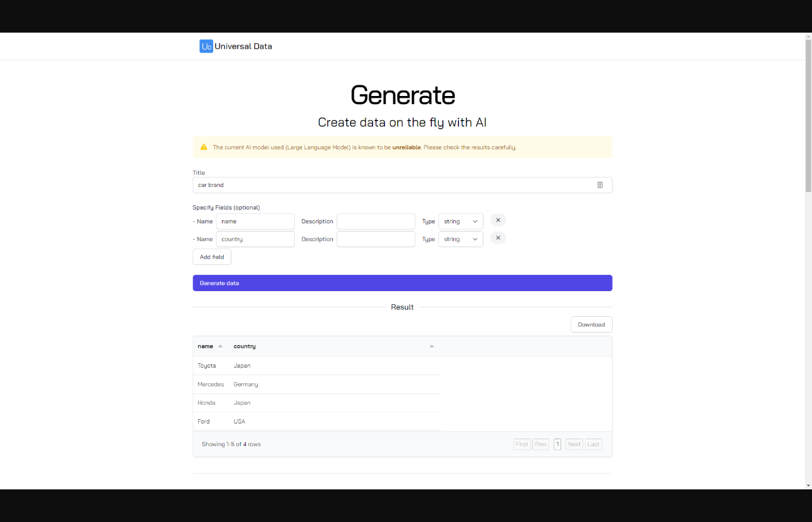Click the Prev pagination button
The height and width of the screenshot is (522, 812).
click(x=541, y=444)
